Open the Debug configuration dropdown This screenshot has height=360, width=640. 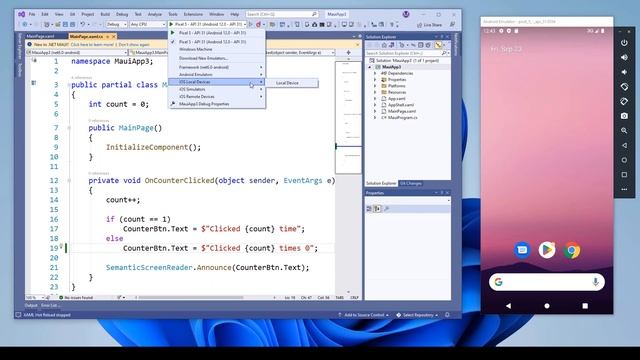(116, 24)
